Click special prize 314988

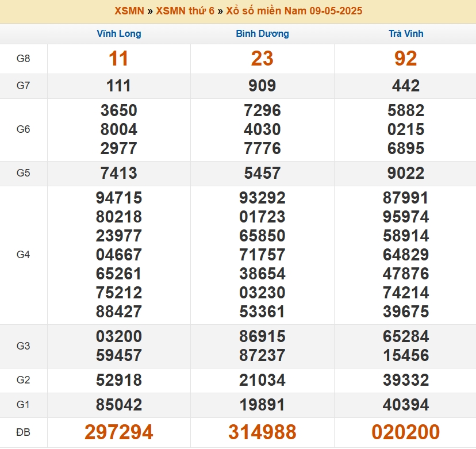click(x=262, y=432)
